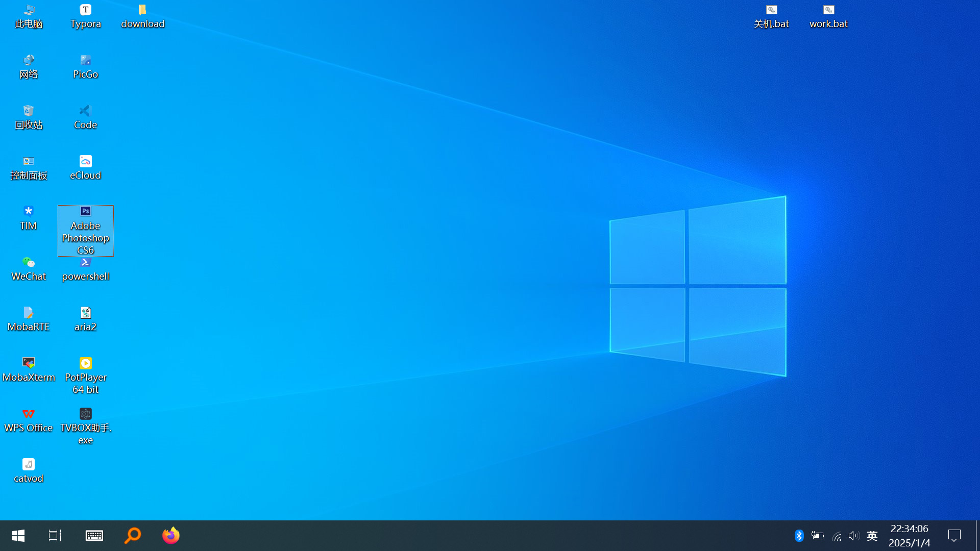
Task: Select the MobaRTE desktop shortcut
Action: tap(29, 319)
